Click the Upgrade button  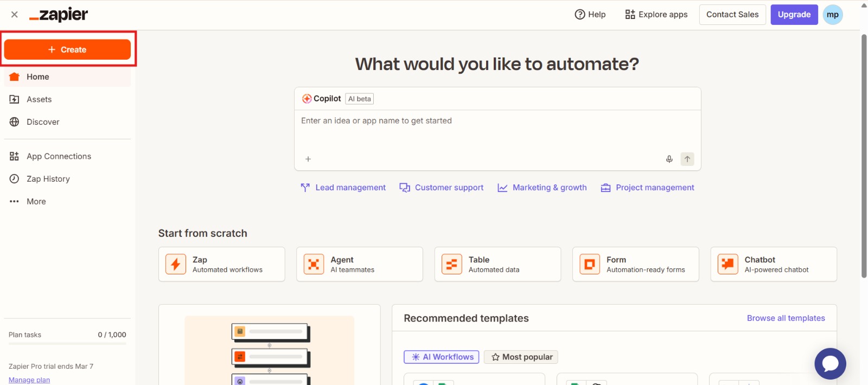point(794,15)
